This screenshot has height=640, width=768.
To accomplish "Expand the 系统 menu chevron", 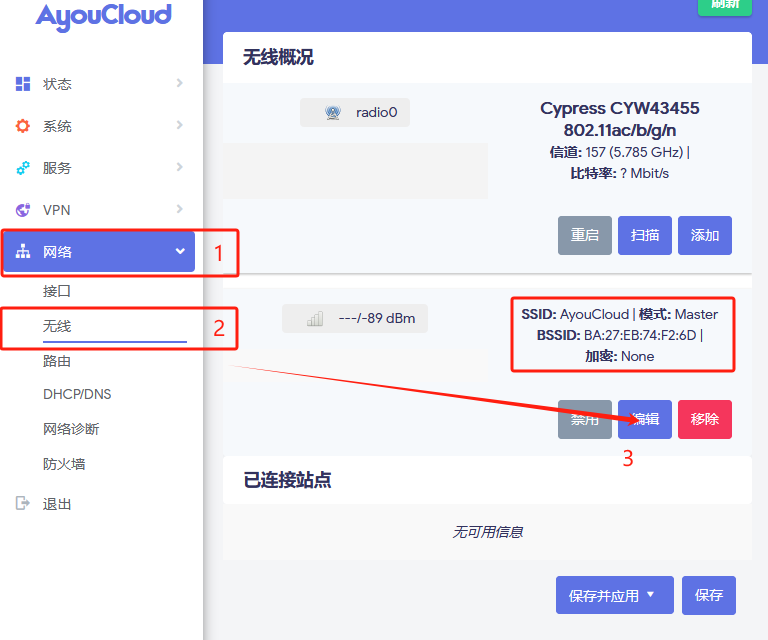I will (x=180, y=125).
